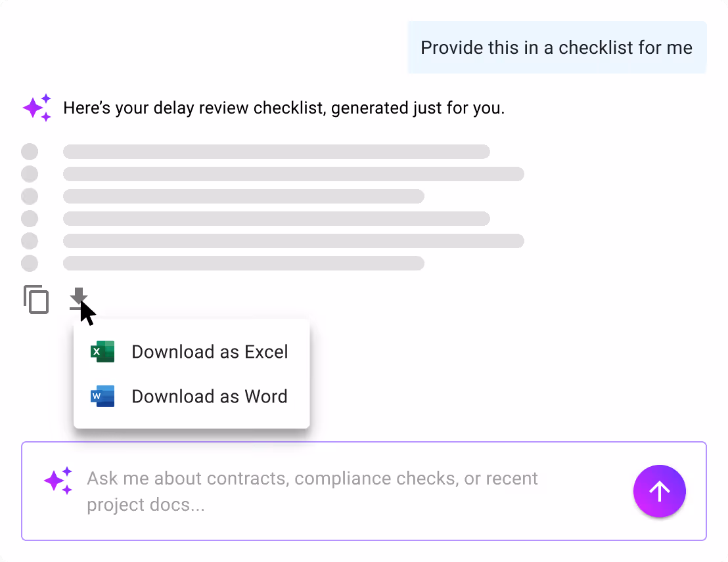
Task: Select the Excel file icon
Action: click(102, 351)
